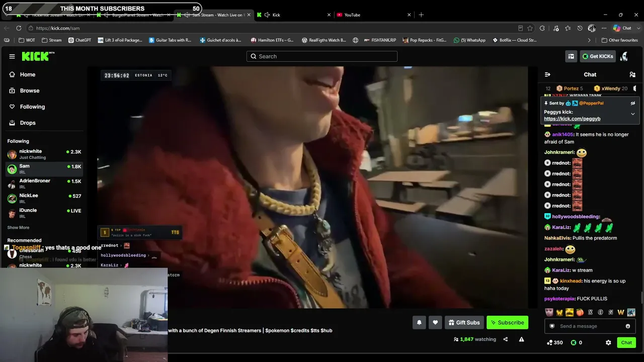Follow the channel with heart button
The height and width of the screenshot is (362, 644).
pos(435,323)
